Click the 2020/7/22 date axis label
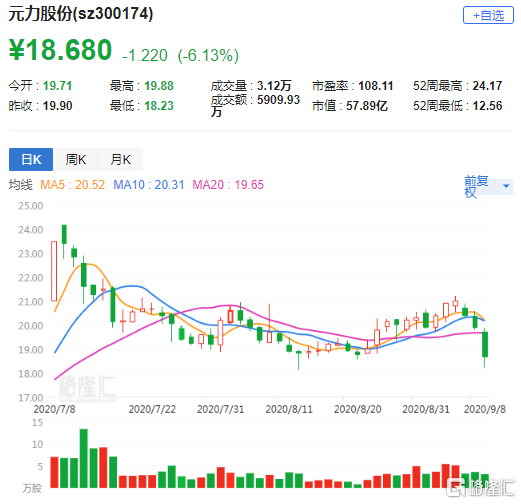Screen dimensions: 521x504 pyautogui.click(x=152, y=409)
